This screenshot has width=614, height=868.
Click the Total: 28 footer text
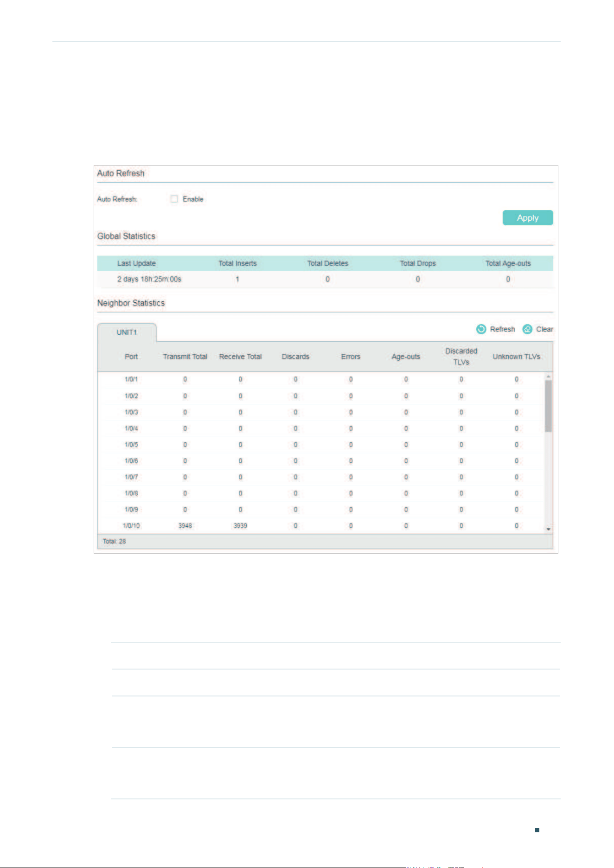click(114, 541)
